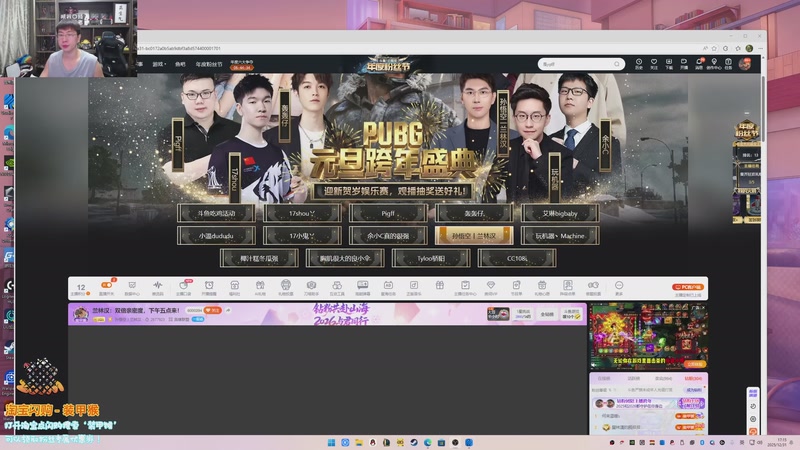Viewport: 800px width, 450px height.
Task: Switch to the 玩机器丶Machine stream tab
Action: point(560,236)
